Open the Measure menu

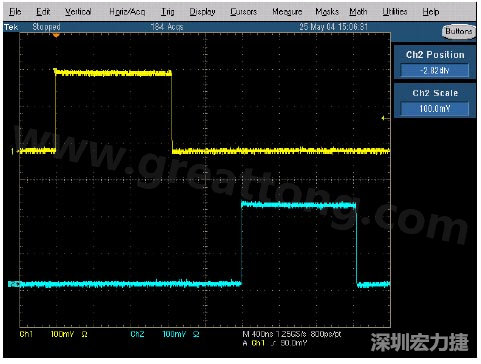pyautogui.click(x=287, y=12)
